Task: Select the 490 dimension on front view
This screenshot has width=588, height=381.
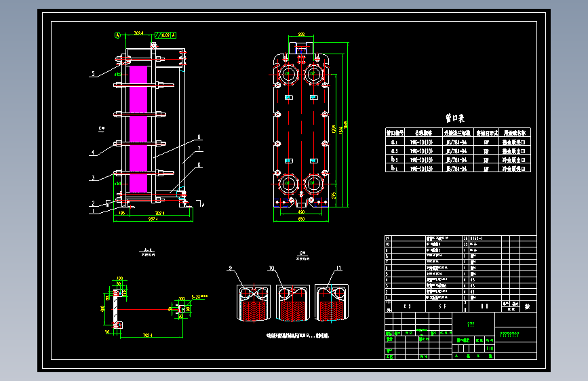Action: pos(301,212)
